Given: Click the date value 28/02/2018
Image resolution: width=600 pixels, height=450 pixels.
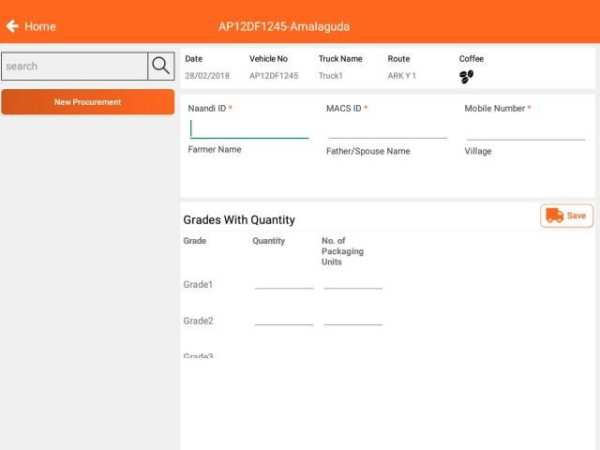Looking at the screenshot, I should 207,76.
